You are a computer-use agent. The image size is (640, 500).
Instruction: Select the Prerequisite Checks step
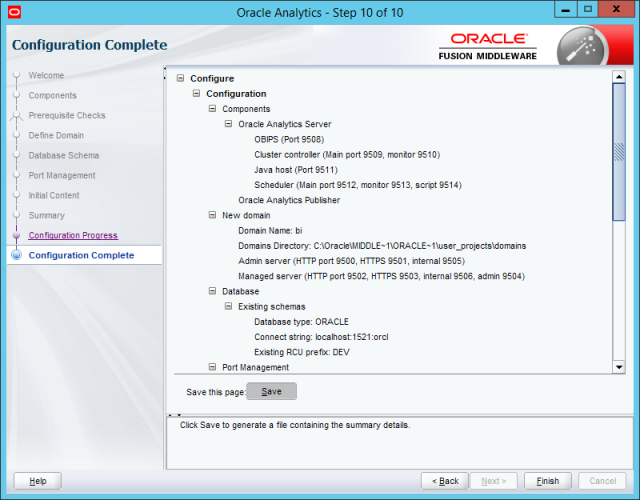[x=67, y=115]
